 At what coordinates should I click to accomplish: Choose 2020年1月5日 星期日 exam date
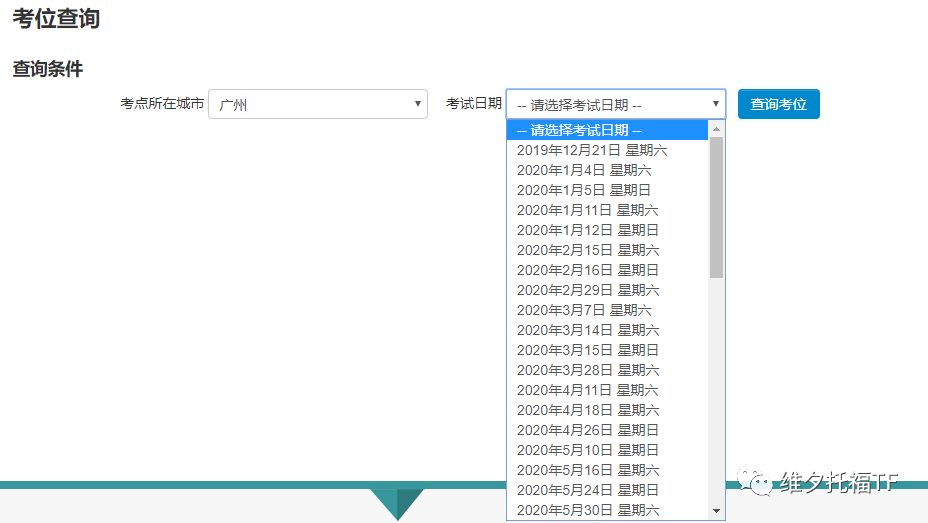[x=607, y=191]
